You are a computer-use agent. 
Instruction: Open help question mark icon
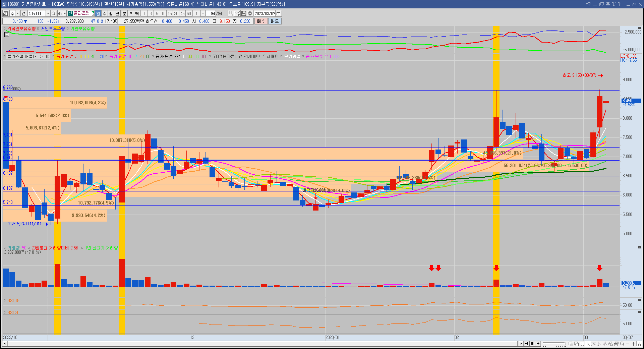tap(619, 4)
